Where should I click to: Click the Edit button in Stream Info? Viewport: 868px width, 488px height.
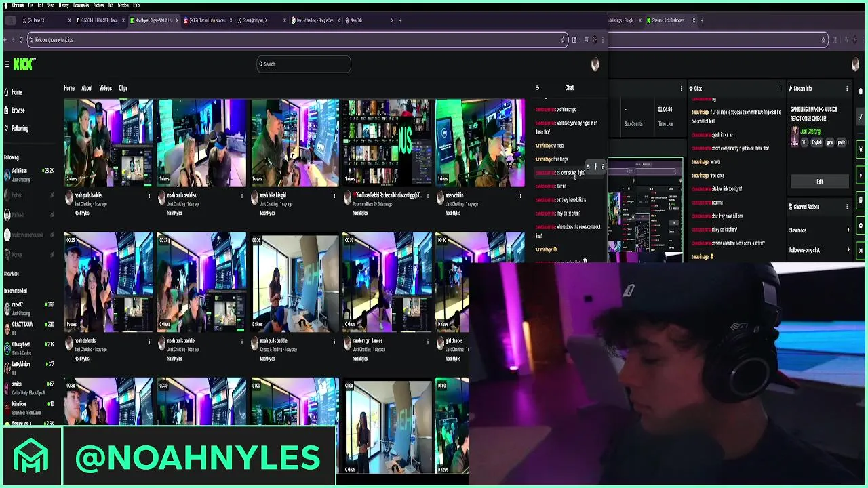819,182
